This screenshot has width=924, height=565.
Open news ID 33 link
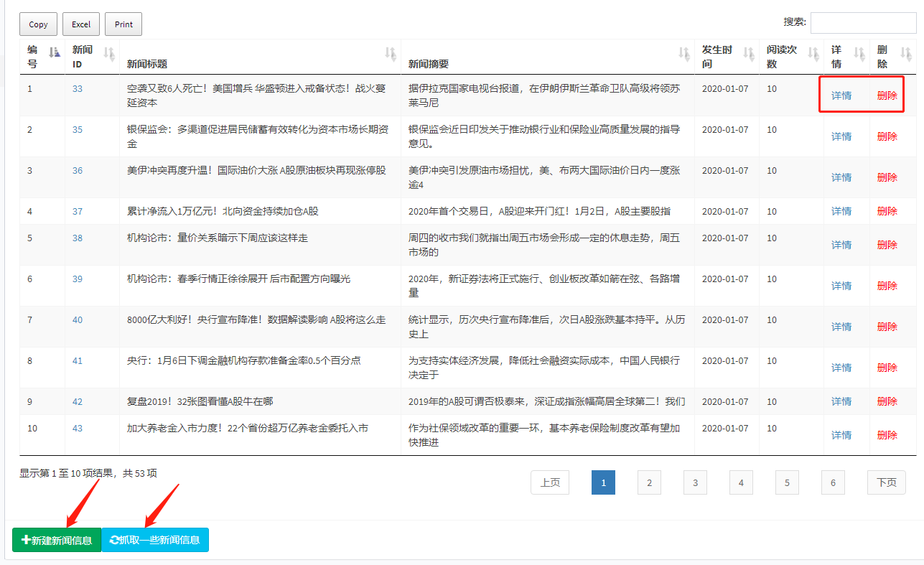78,89
